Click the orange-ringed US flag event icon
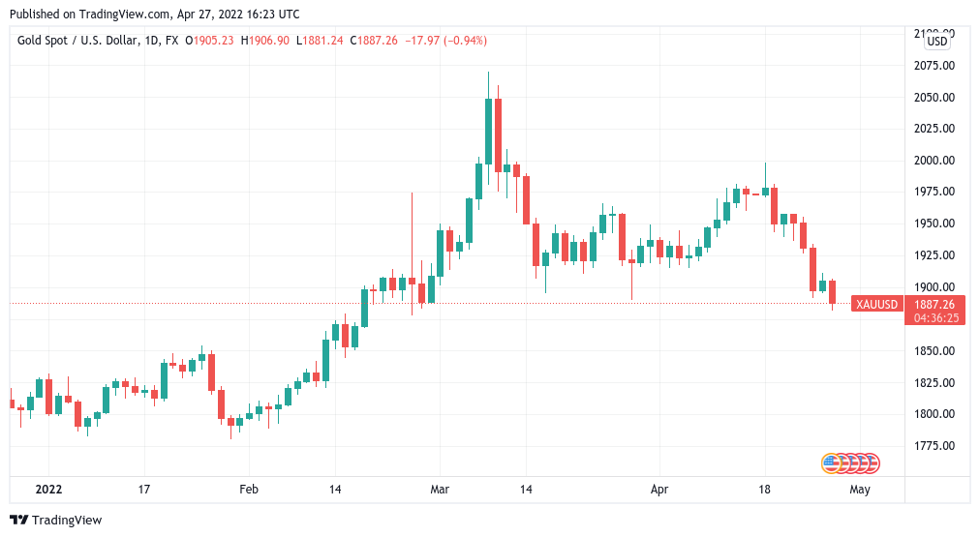This screenshot has width=980, height=537. [830, 462]
